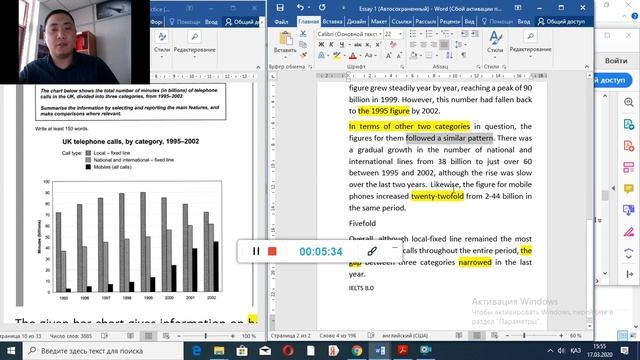Image resolution: width=640 pixels, height=360 pixels.
Task: Apply red font color button
Action: [353, 56]
